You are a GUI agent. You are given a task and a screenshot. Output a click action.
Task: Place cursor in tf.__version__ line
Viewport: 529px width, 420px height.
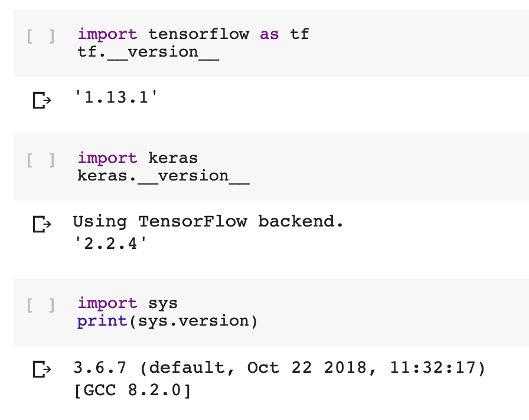click(148, 52)
